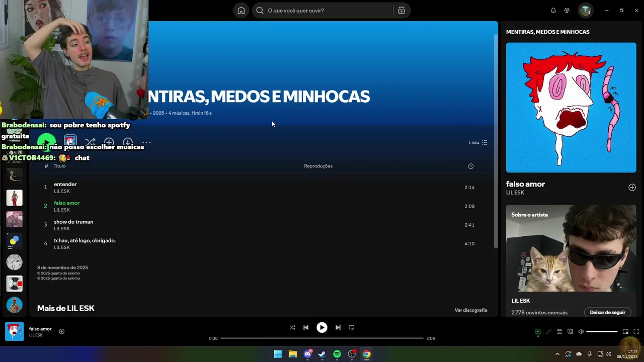Click Ver discografia link
The width and height of the screenshot is (644, 362).
tap(471, 310)
